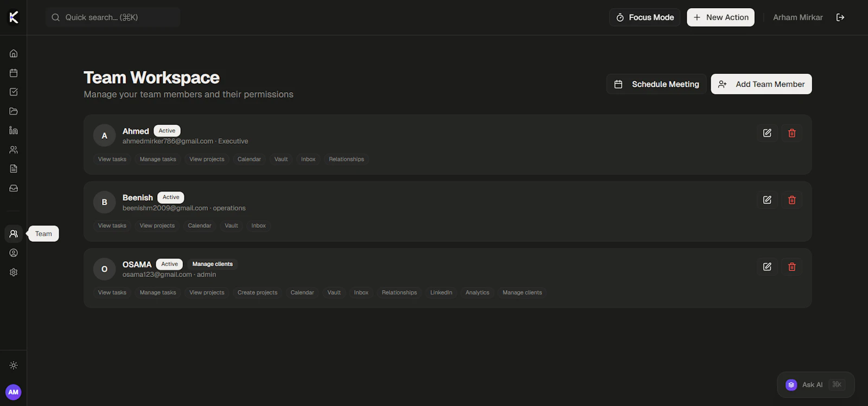
Task: Click the Arham Mirkar user name
Action: pyautogui.click(x=797, y=17)
